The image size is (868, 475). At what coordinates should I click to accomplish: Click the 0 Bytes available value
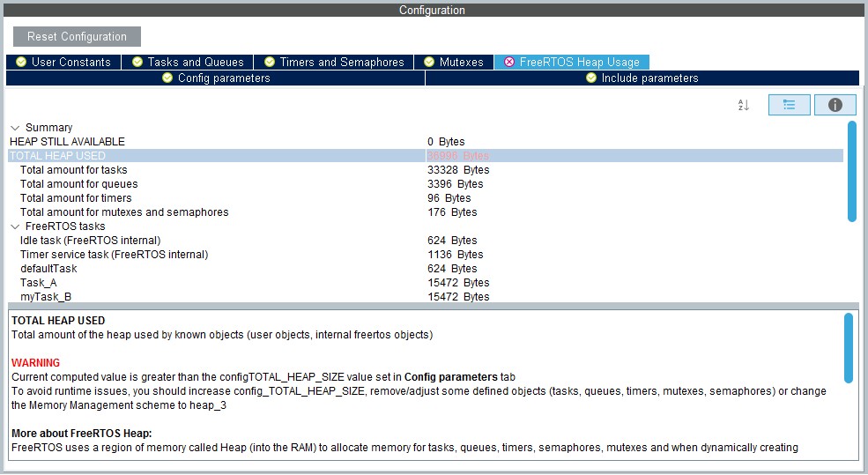[446, 142]
